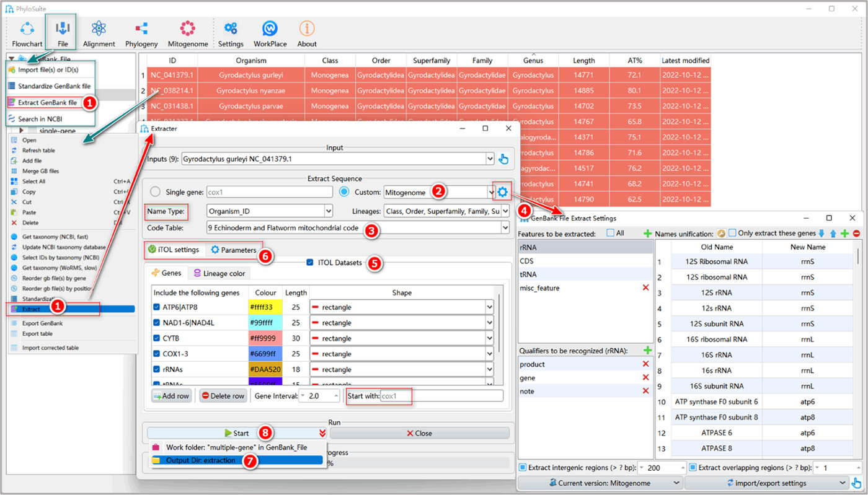Select the Single gene radio button
Viewport: 868px width, 495px height.
[155, 192]
